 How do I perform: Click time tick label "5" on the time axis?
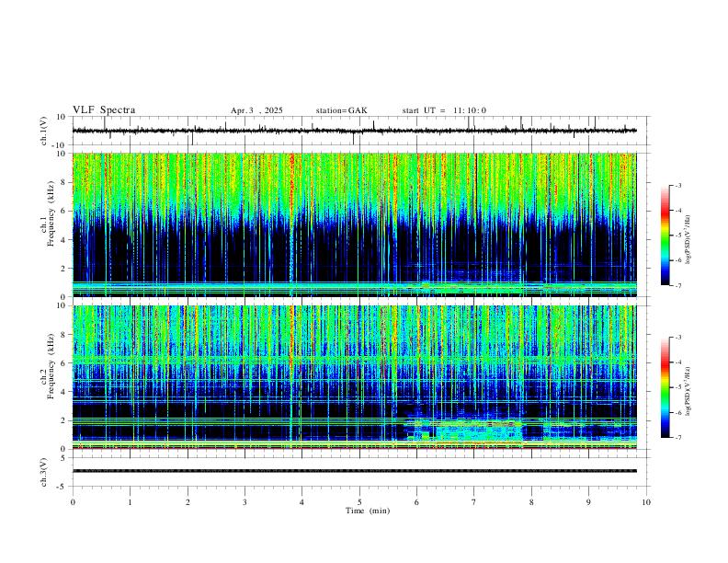pyautogui.click(x=359, y=502)
